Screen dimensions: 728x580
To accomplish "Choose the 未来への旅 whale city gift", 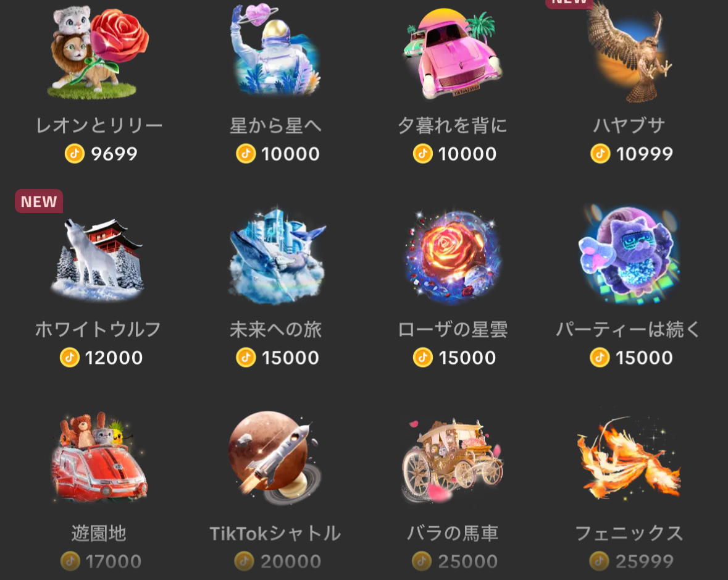I will [277, 255].
